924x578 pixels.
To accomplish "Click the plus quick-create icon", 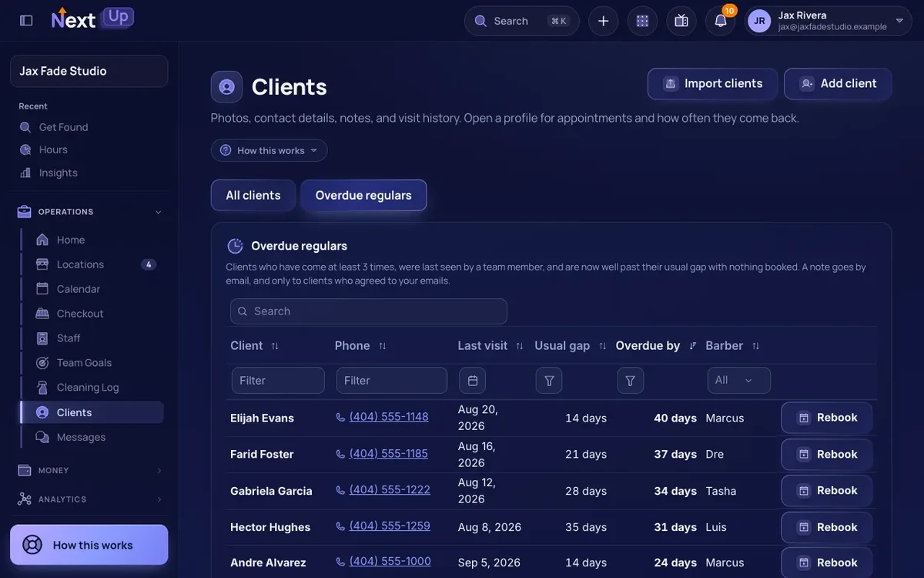I will click(604, 21).
